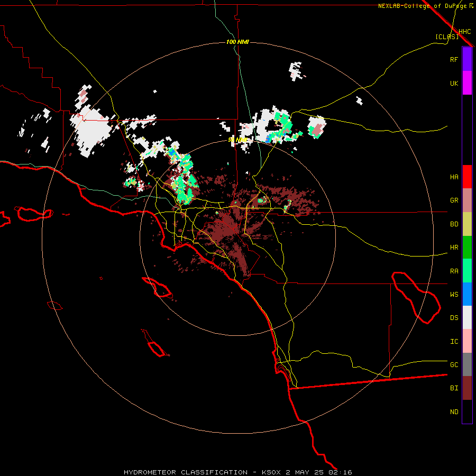
Task: Click the IC pink legend swatch
Action: tap(467, 341)
